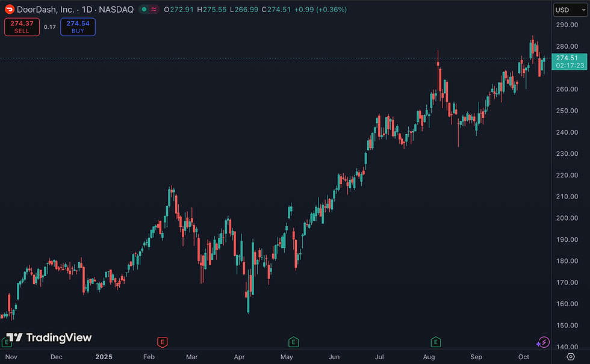The width and height of the screenshot is (590, 364).
Task: Click the pink approximate-data indicator icon
Action: point(154,10)
